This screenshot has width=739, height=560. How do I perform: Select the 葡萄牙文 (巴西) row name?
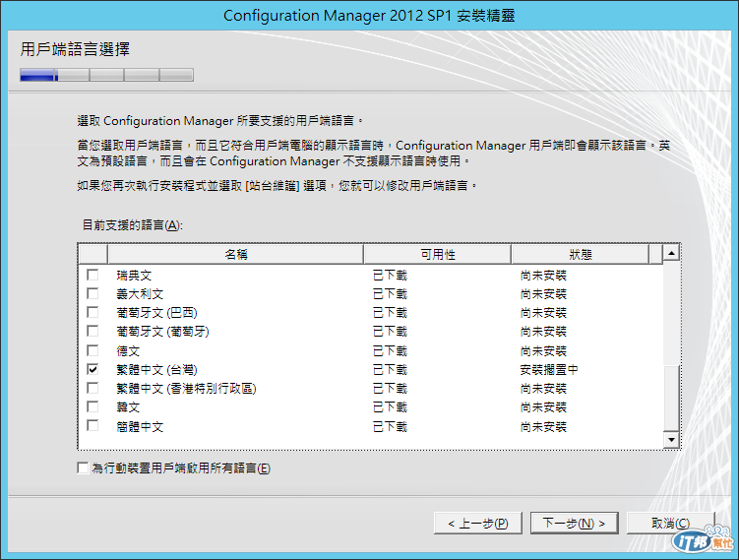pos(156,313)
